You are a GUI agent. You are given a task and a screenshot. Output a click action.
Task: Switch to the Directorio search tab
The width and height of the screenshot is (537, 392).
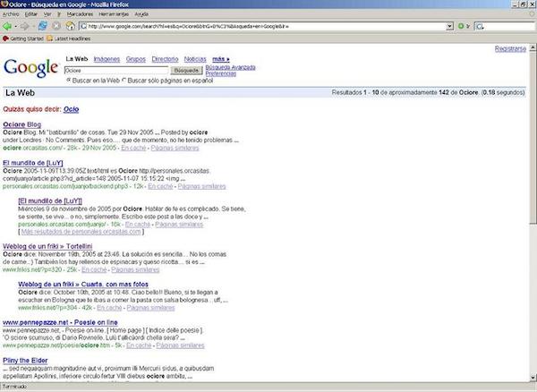click(165, 59)
